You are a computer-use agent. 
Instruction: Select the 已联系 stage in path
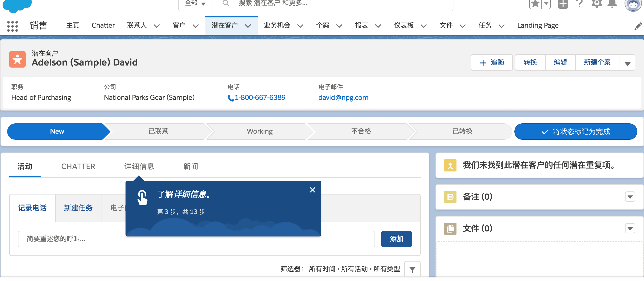coord(158,132)
